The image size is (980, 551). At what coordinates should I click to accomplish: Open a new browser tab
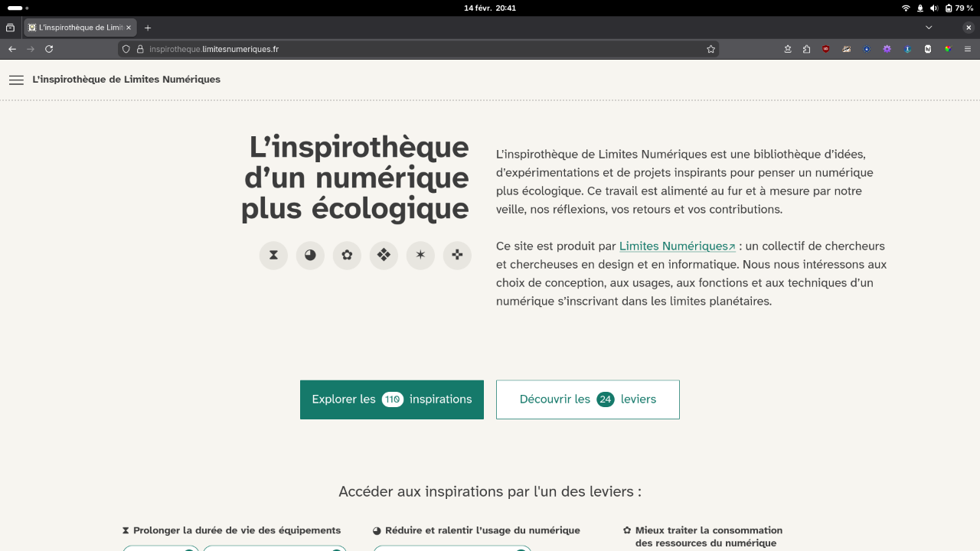point(148,28)
